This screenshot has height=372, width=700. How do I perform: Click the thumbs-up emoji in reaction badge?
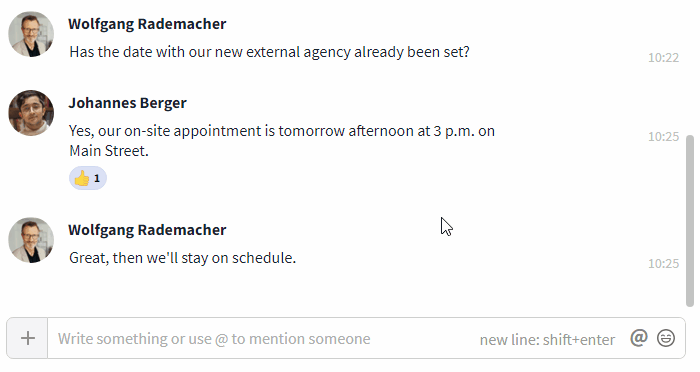(82, 178)
